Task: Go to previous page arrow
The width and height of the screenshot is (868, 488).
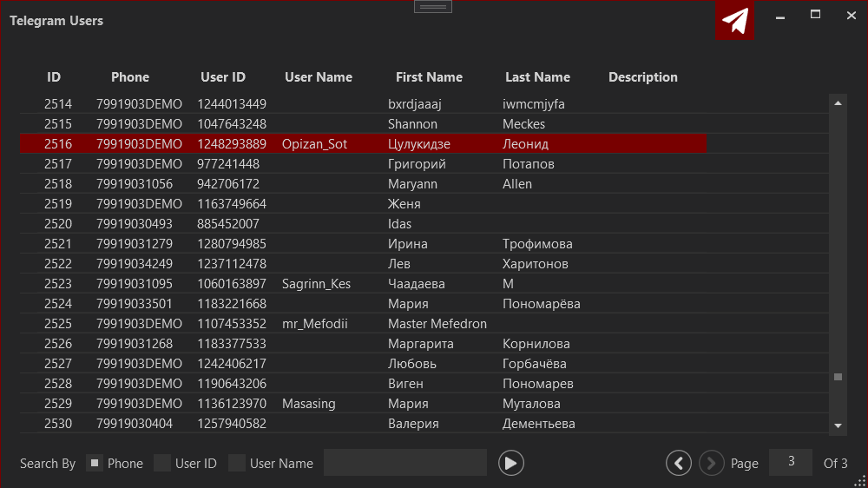Action: click(678, 463)
